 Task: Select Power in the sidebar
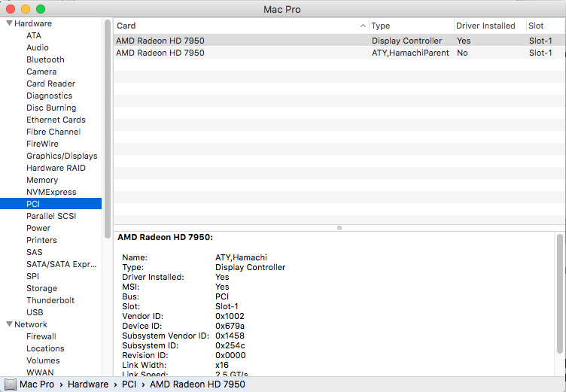point(38,228)
